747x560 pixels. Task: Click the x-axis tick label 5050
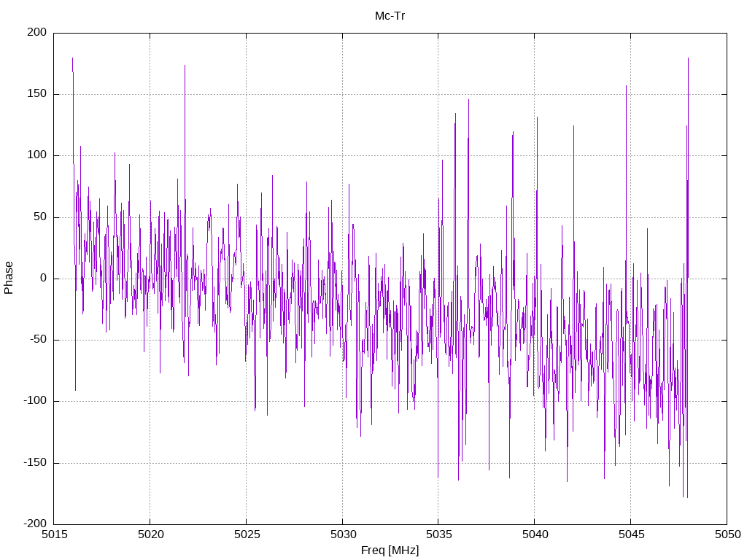click(727, 534)
